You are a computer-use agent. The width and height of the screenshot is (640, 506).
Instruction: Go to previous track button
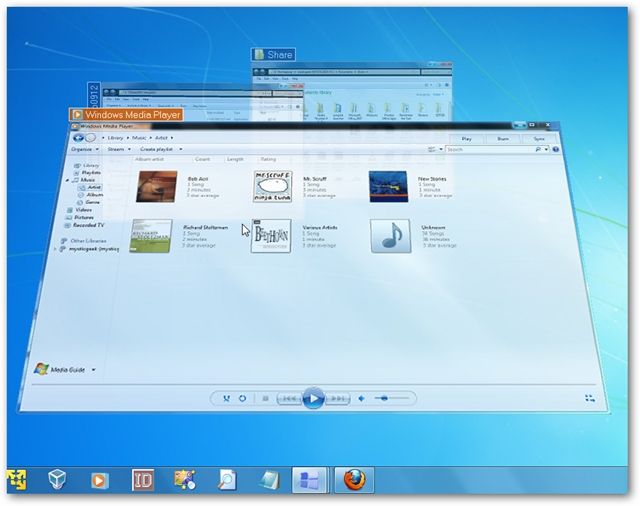[289, 398]
